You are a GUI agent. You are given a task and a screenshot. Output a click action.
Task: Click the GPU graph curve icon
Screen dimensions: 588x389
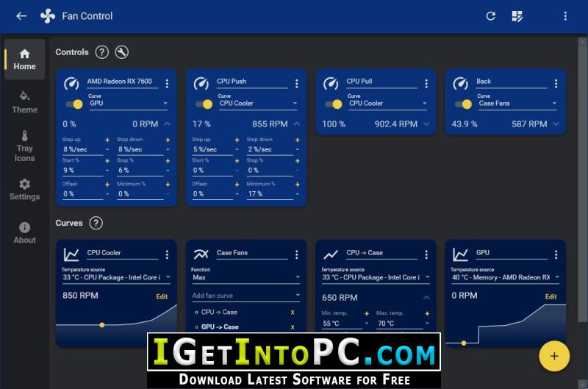[x=461, y=254]
